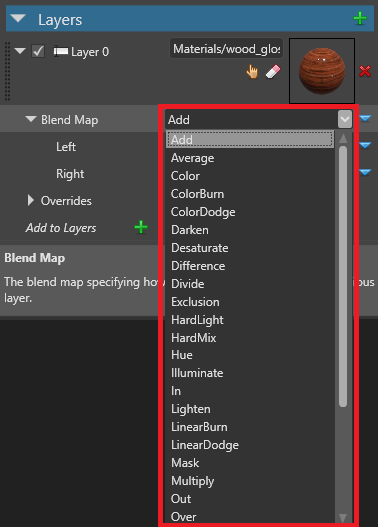Delete Layer 0 with the red X icon
This screenshot has width=378, height=527.
click(x=365, y=71)
